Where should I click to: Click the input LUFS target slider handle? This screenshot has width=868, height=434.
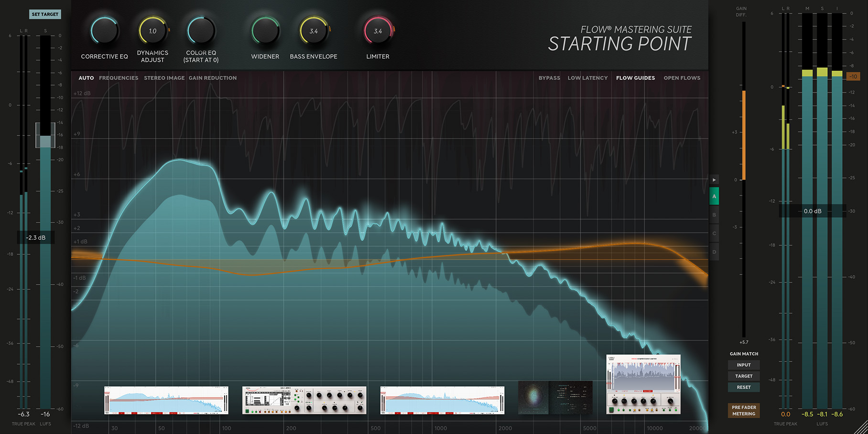tap(45, 135)
